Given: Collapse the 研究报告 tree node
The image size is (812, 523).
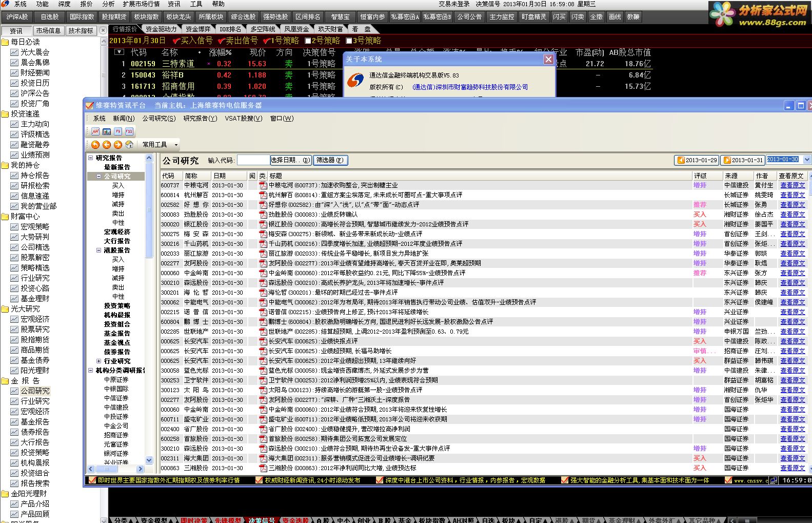Looking at the screenshot, I should [91, 158].
